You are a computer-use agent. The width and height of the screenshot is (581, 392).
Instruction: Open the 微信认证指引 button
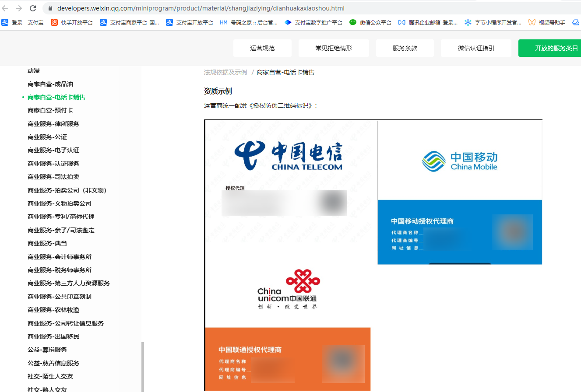pyautogui.click(x=476, y=48)
